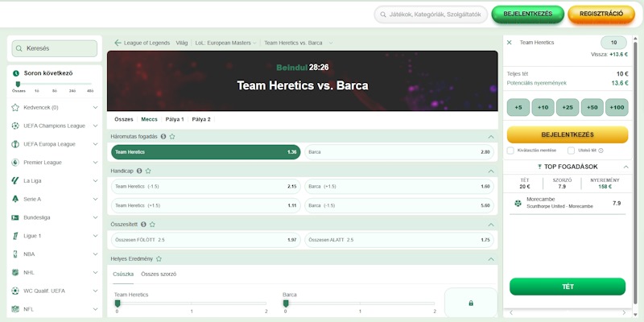Click the REGISZTRÁCIÓ button
Screen dimensions: 644x322
[x=601, y=14]
